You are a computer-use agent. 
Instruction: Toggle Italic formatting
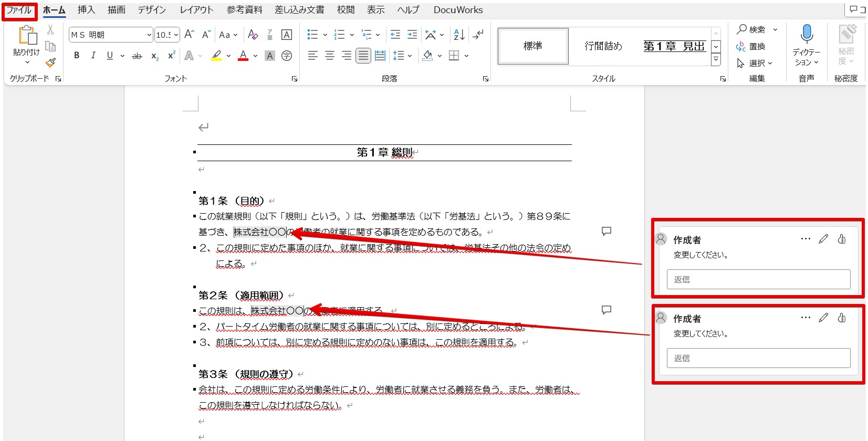click(x=93, y=55)
